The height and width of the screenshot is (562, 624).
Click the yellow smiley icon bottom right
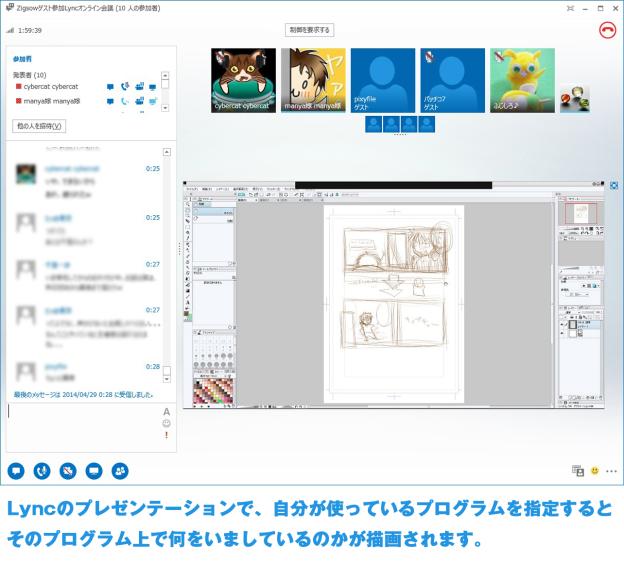click(595, 471)
